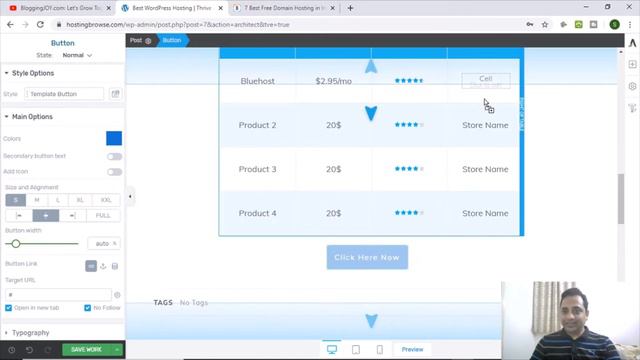Click the Preview button

(412, 349)
